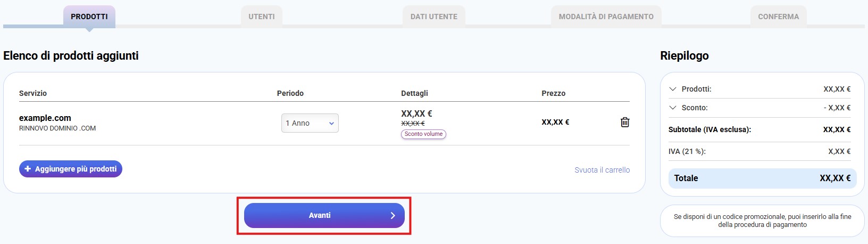Click the example.com domain name

coord(45,118)
